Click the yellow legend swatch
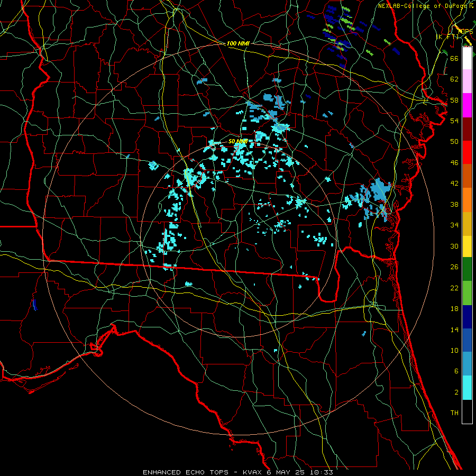476x476 pixels. [467, 246]
